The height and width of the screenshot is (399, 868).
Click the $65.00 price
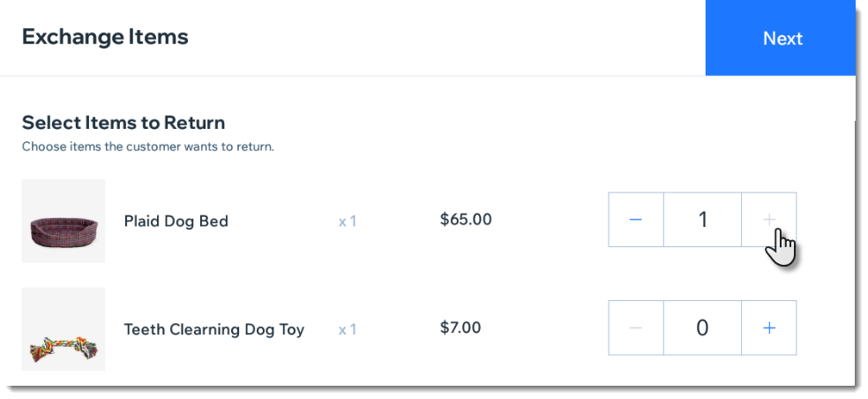click(x=466, y=220)
